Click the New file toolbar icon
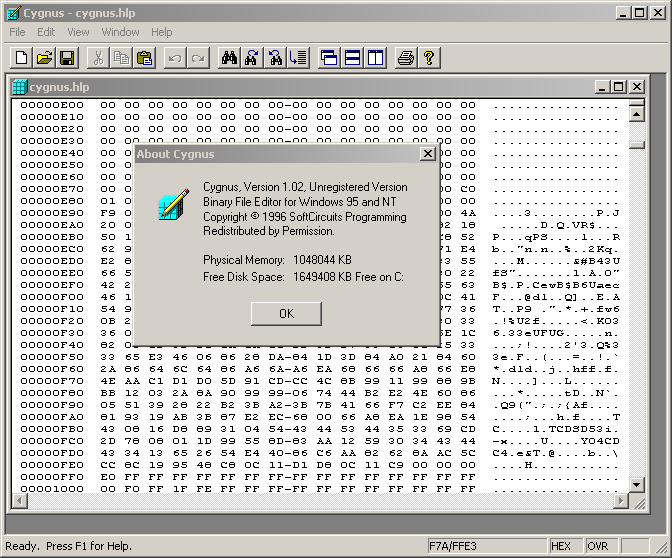Image resolution: width=672 pixels, height=558 pixels. 20,58
